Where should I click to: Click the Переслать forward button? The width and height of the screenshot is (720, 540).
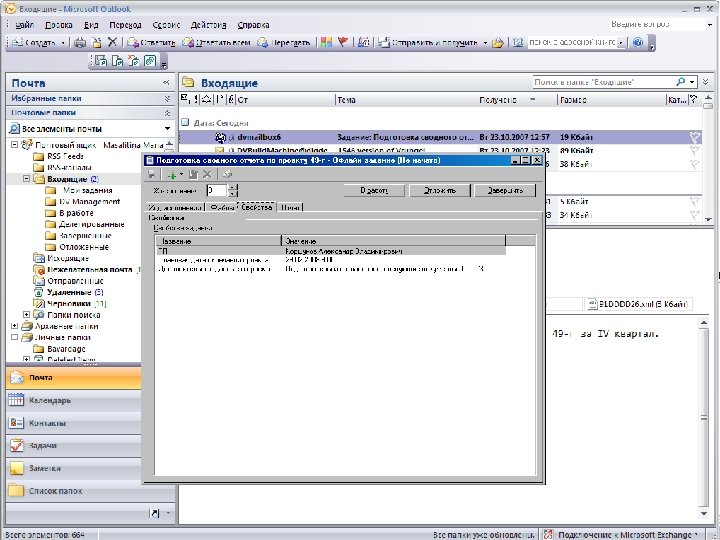(x=284, y=43)
